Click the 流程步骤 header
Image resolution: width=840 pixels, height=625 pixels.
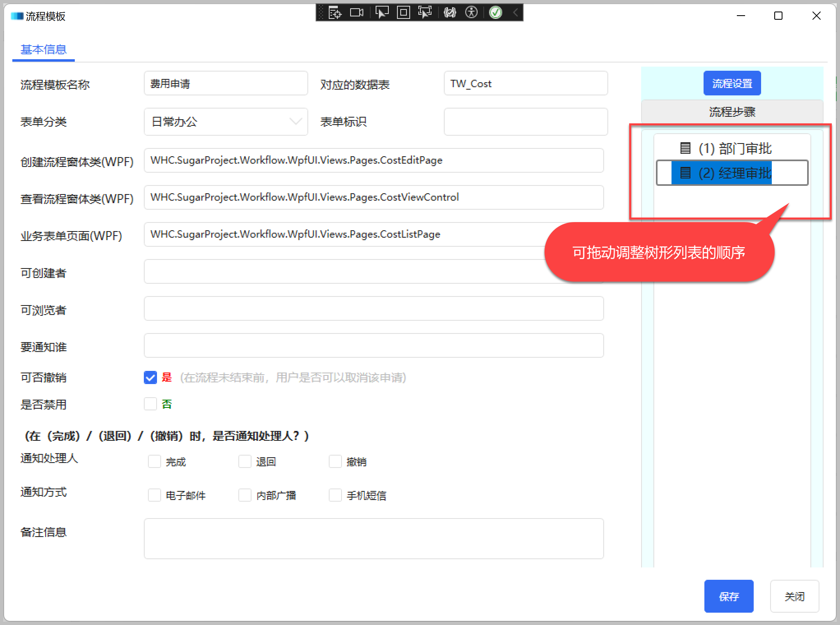(x=732, y=112)
